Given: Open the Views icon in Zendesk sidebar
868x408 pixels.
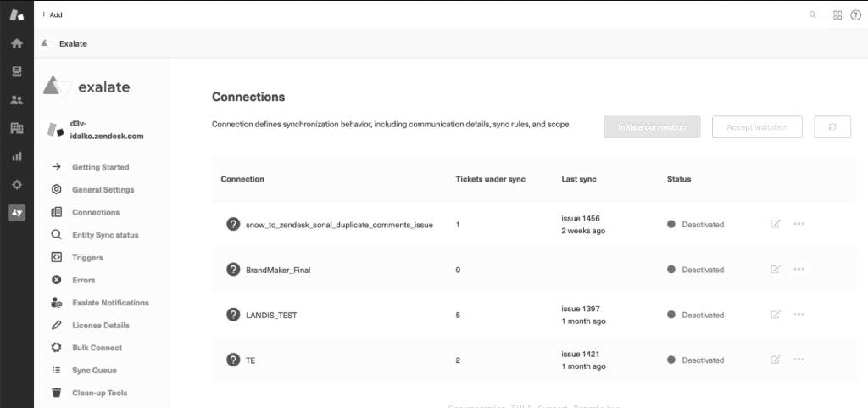Looking at the screenshot, I should click(x=17, y=71).
